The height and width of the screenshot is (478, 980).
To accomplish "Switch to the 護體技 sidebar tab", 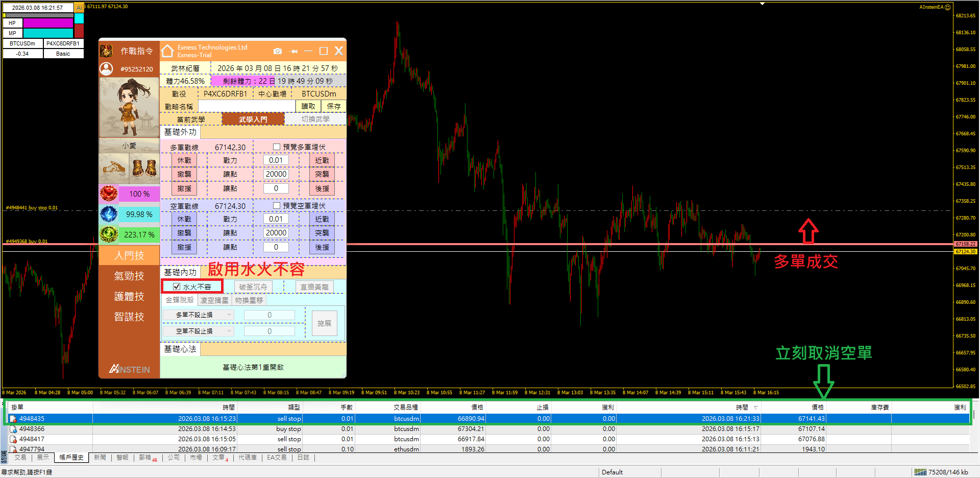I will pyautogui.click(x=129, y=296).
